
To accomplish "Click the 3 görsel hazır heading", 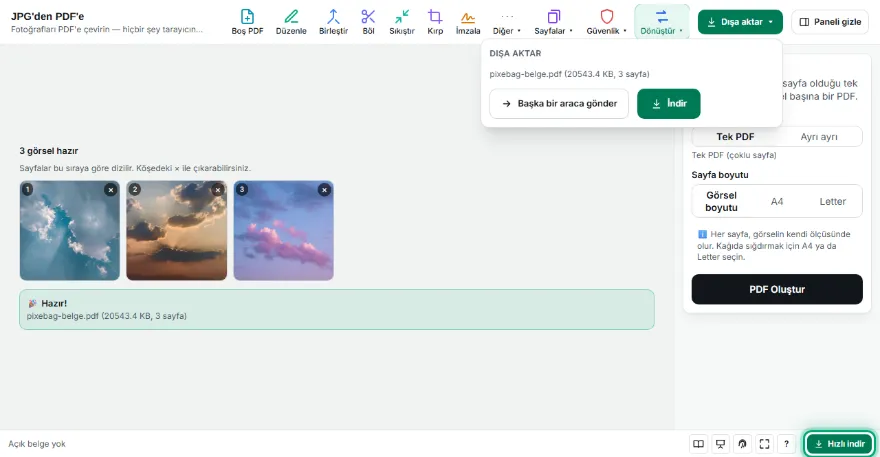I will point(49,150).
